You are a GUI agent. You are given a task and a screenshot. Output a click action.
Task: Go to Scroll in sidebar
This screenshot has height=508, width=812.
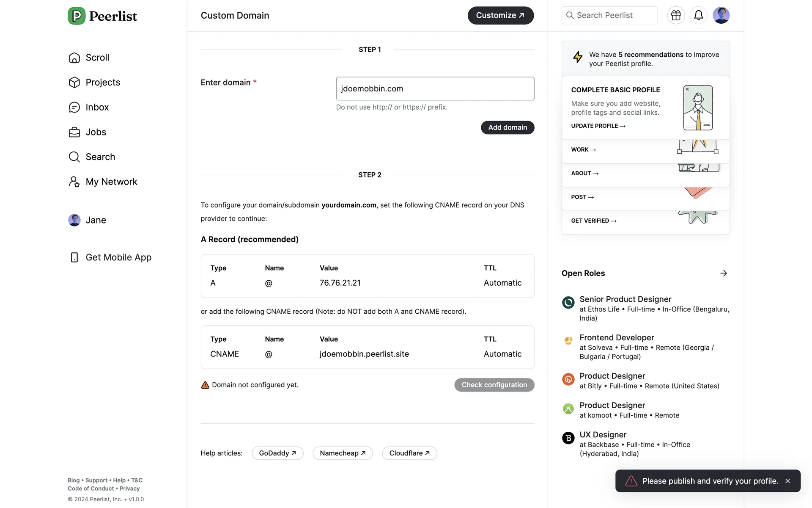pos(97,58)
